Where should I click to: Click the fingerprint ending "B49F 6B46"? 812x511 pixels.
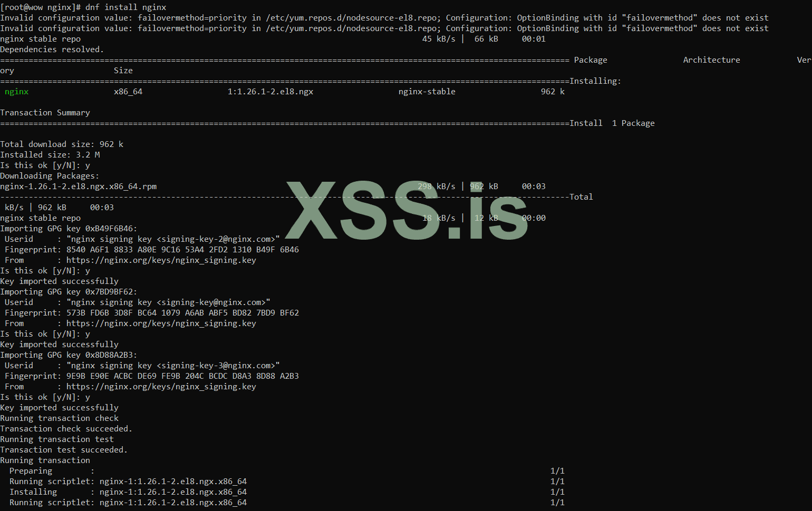182,250
